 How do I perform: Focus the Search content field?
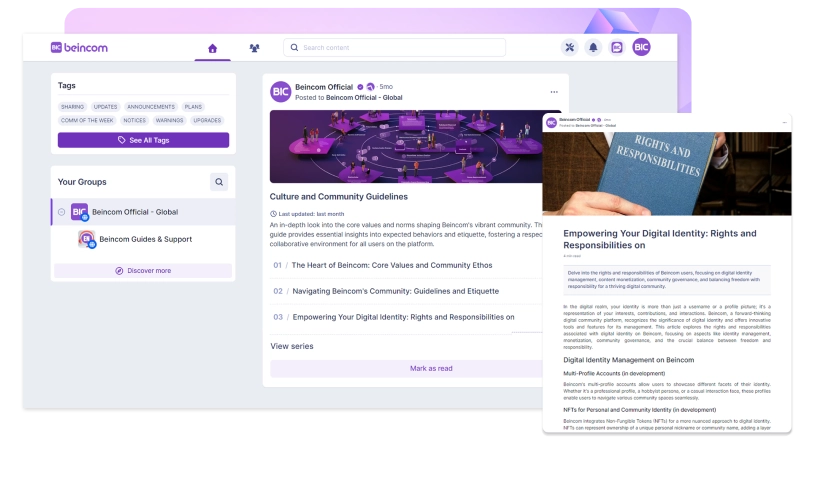pyautogui.click(x=394, y=48)
